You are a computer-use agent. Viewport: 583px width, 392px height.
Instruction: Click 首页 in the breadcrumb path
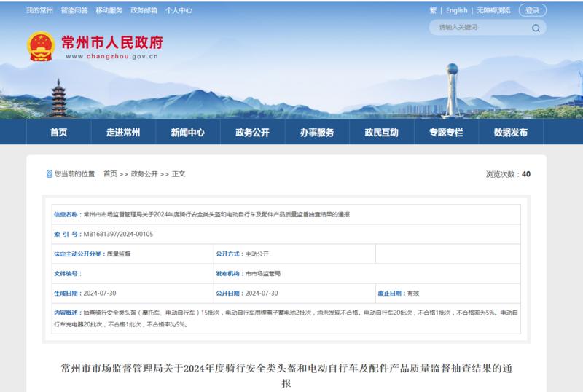click(110, 173)
